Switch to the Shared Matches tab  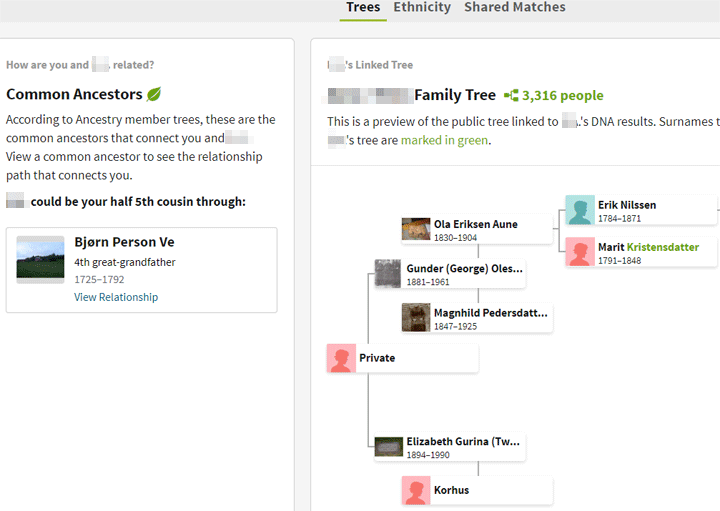pyautogui.click(x=515, y=7)
